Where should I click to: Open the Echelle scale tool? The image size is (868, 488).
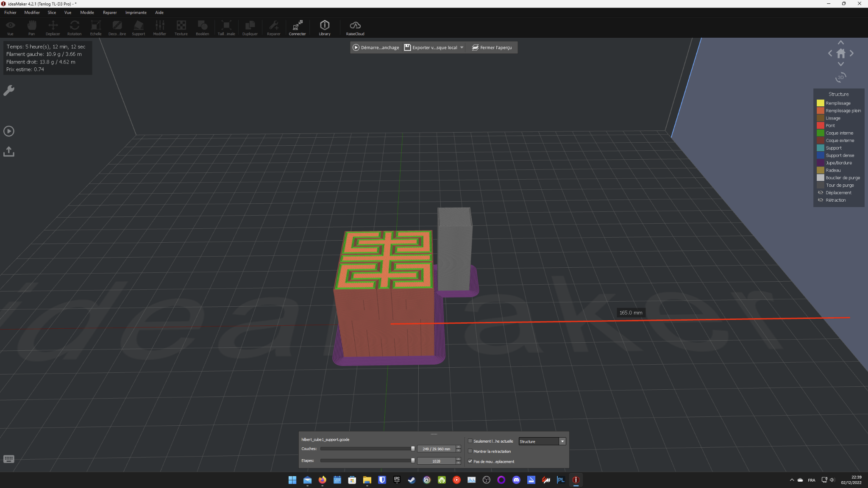(x=96, y=28)
